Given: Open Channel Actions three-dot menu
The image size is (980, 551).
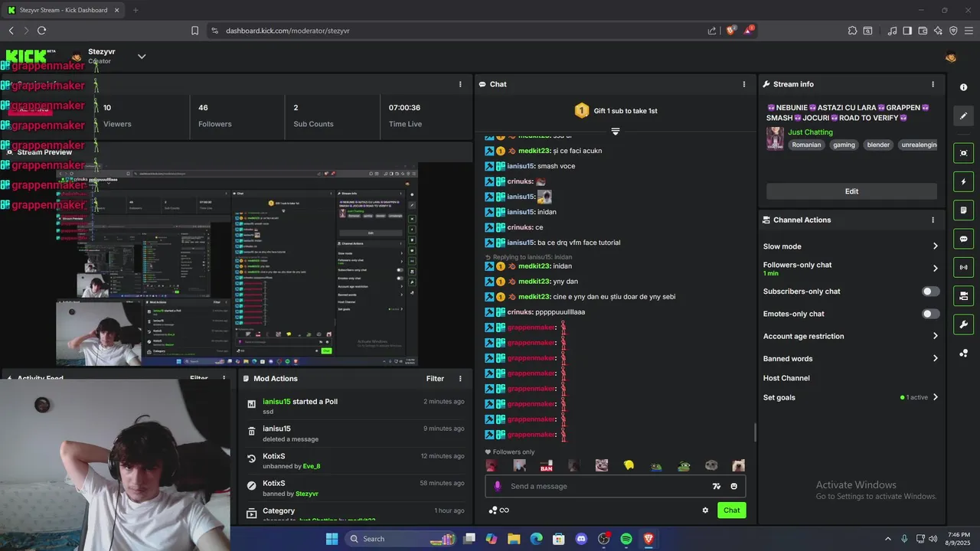Looking at the screenshot, I should click(933, 220).
